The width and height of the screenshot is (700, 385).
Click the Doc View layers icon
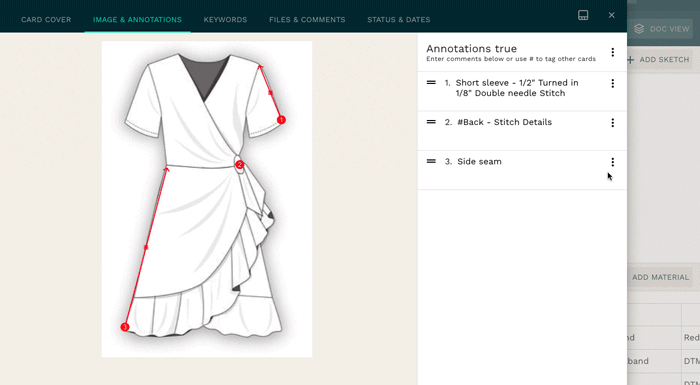[639, 29]
